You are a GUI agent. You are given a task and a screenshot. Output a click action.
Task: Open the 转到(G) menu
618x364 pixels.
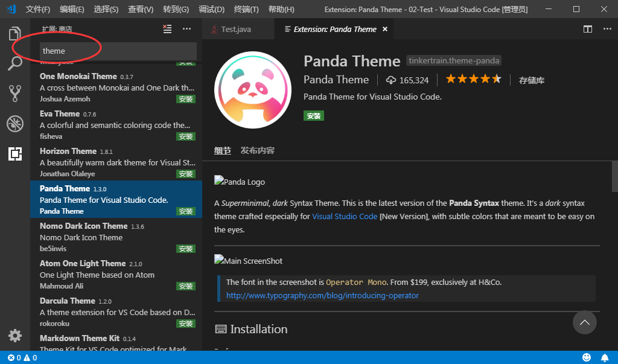[176, 10]
